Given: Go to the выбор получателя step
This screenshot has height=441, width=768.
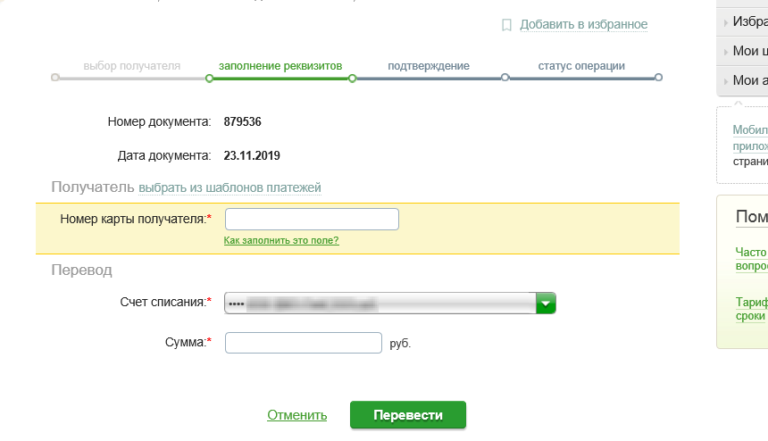Looking at the screenshot, I should [132, 66].
